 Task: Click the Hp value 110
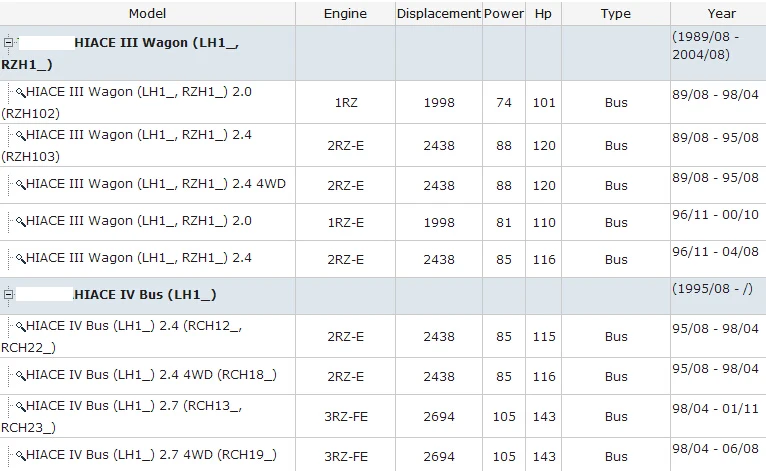tap(544, 222)
